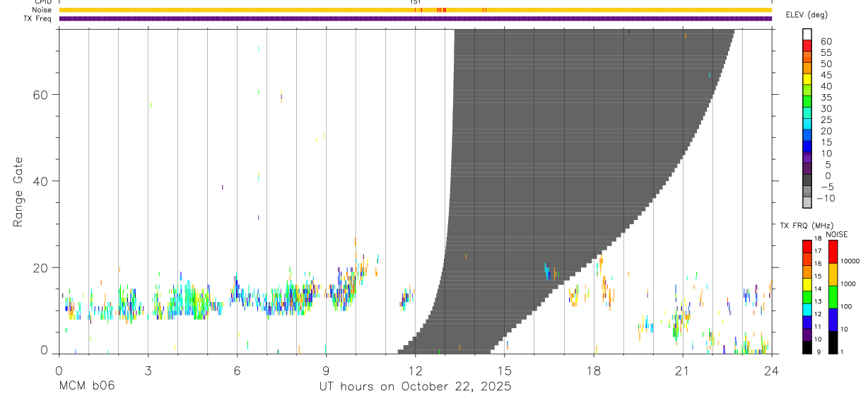Click the purple TX Freq strip above the plot

(415, 18)
